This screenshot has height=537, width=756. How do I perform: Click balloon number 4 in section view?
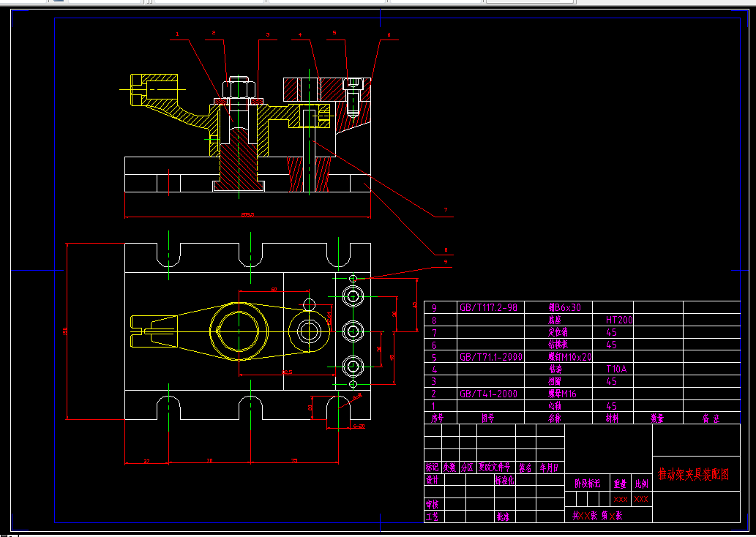click(x=300, y=34)
